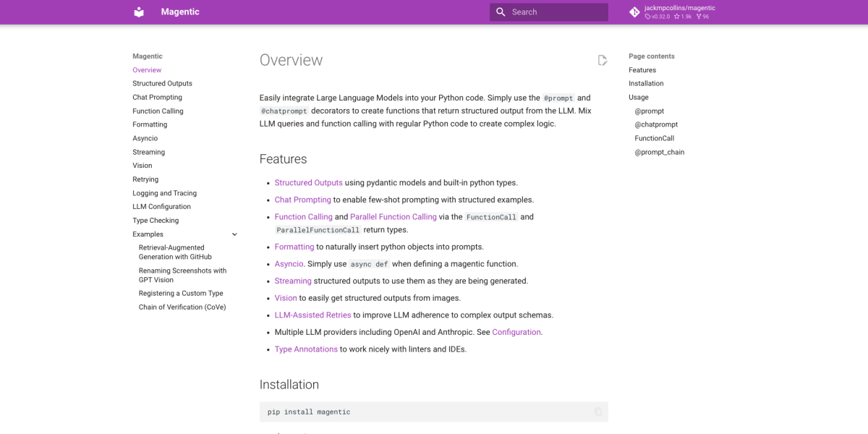Follow the Parallel Function Calling link

[x=393, y=217]
